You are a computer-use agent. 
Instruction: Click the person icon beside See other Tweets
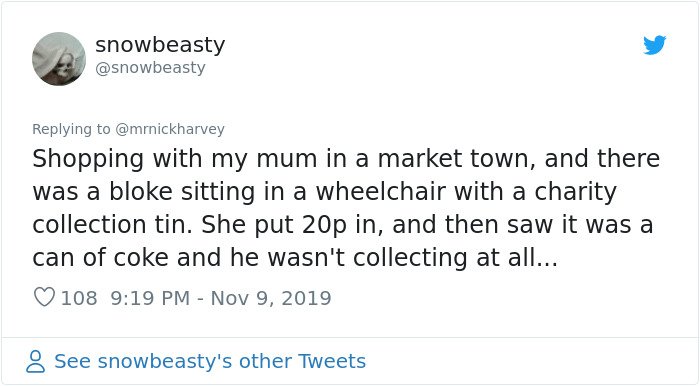35,361
